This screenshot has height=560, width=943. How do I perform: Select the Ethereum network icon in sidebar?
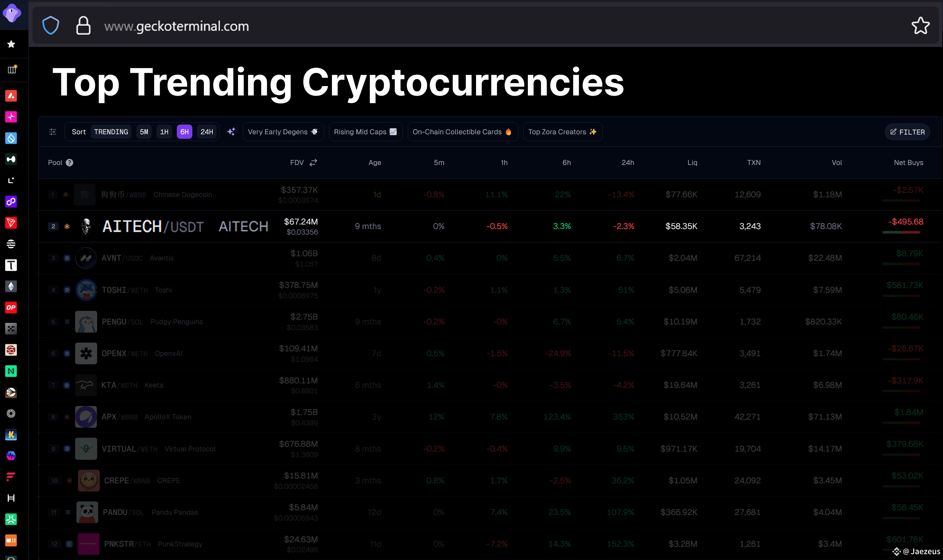tap(11, 286)
